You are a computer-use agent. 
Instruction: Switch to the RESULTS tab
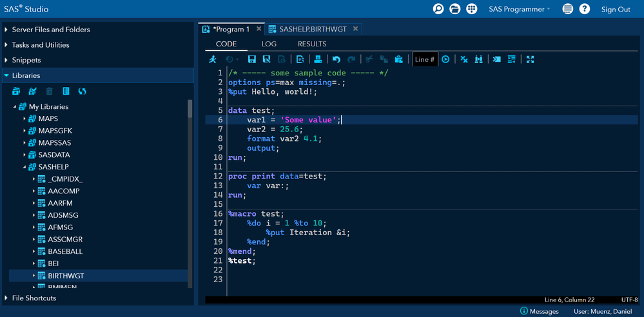pos(311,44)
